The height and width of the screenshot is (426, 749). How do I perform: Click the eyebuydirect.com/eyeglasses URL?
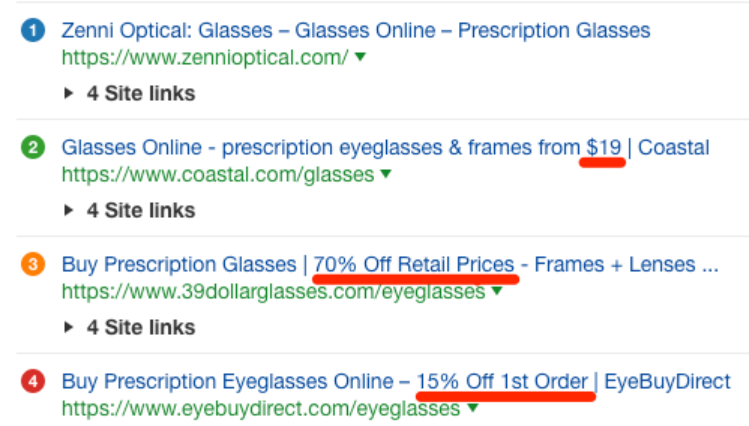pos(261,409)
